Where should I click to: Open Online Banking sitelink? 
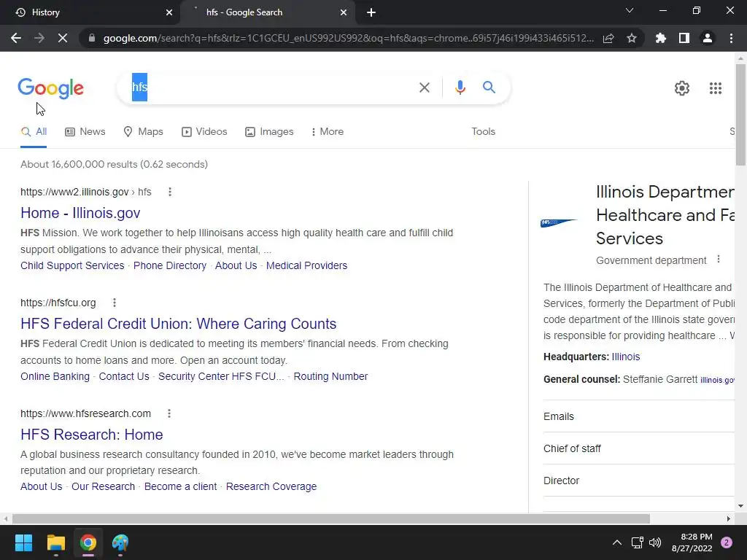pos(55,376)
